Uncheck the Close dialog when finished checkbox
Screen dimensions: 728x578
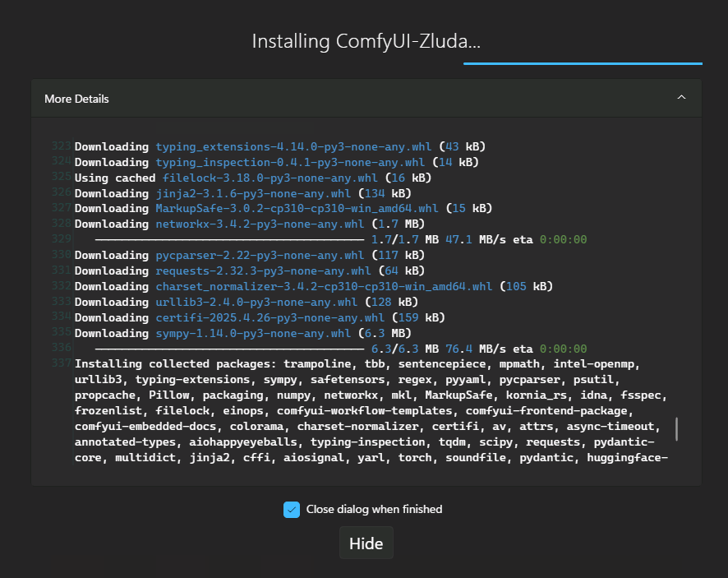291,509
